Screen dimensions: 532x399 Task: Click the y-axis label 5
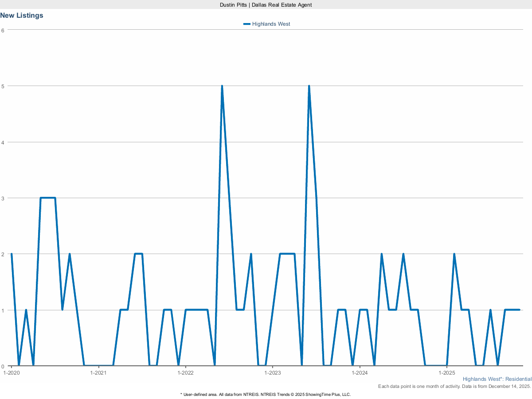[3, 86]
